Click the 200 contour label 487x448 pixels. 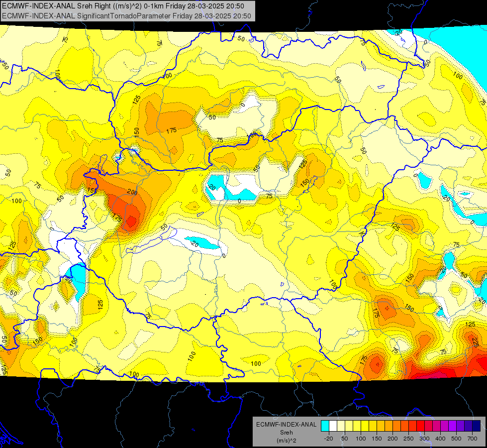click(x=132, y=192)
